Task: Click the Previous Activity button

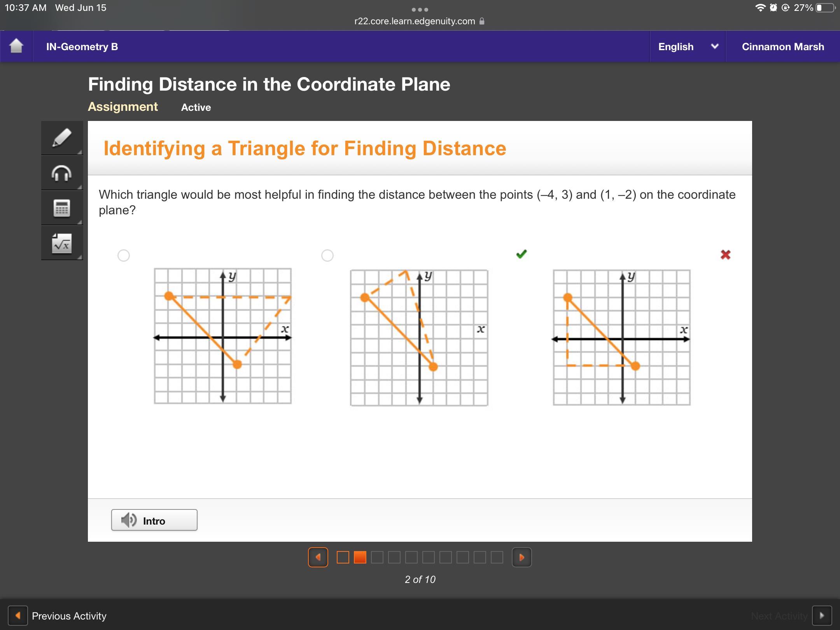Action: point(58,616)
